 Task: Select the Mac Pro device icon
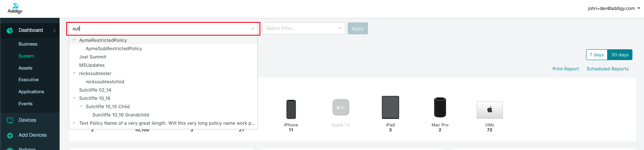(440, 107)
